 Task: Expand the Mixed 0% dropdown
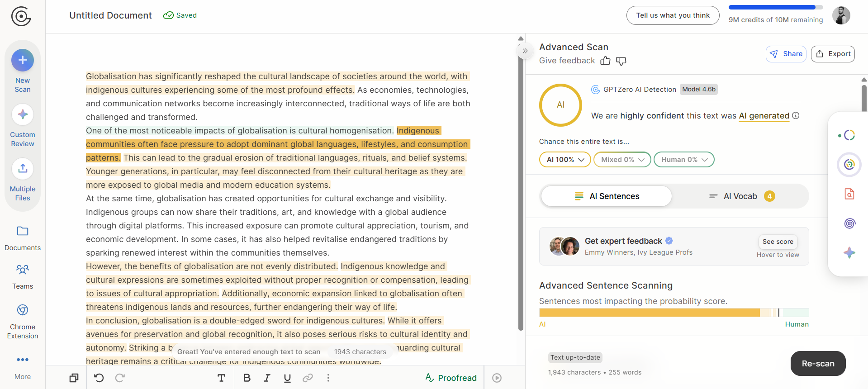point(622,159)
